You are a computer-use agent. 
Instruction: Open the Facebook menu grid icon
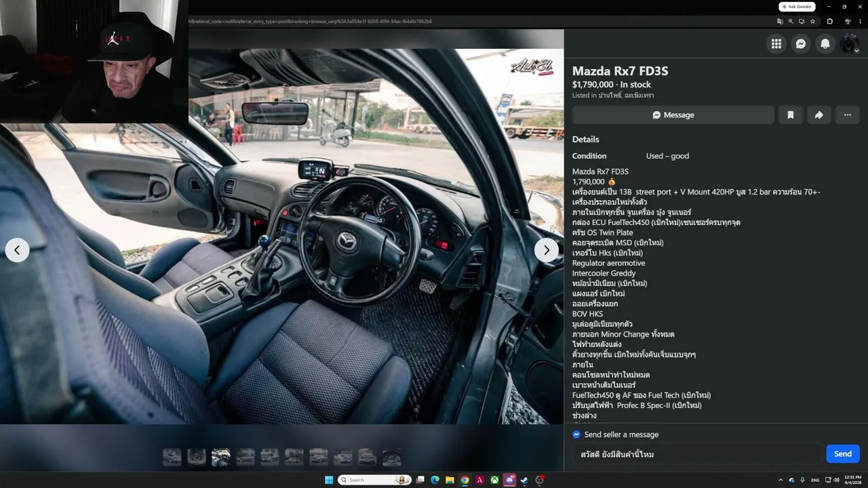pyautogui.click(x=776, y=43)
